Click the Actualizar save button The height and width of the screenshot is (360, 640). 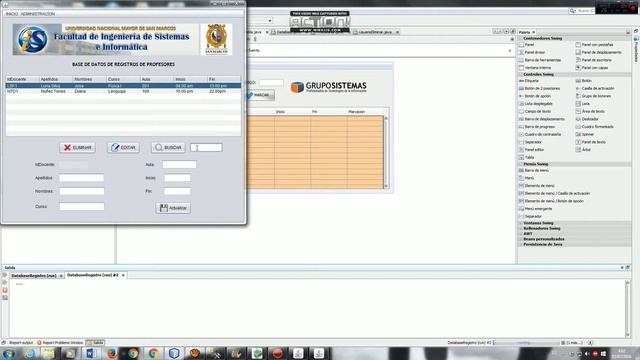(x=173, y=208)
